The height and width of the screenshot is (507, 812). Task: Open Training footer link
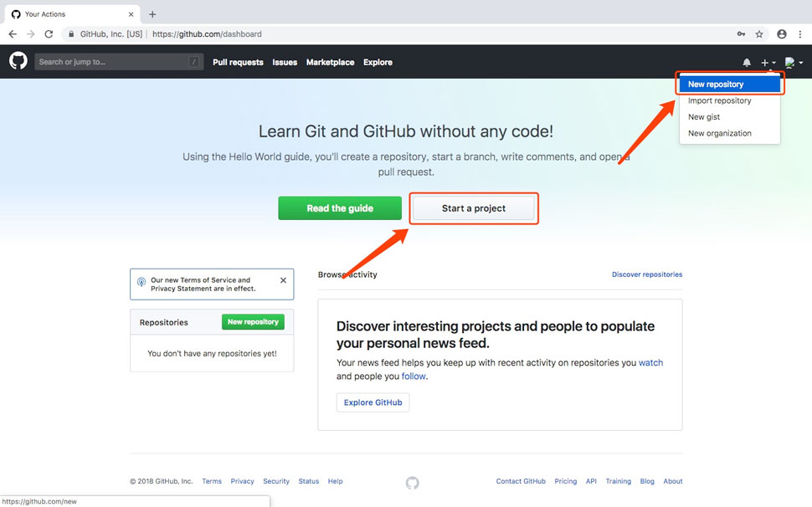click(x=619, y=481)
